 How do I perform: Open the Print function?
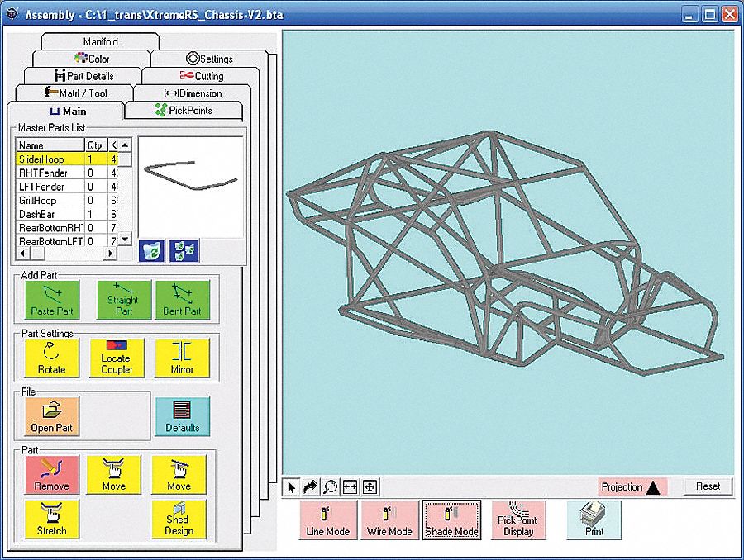point(594,520)
